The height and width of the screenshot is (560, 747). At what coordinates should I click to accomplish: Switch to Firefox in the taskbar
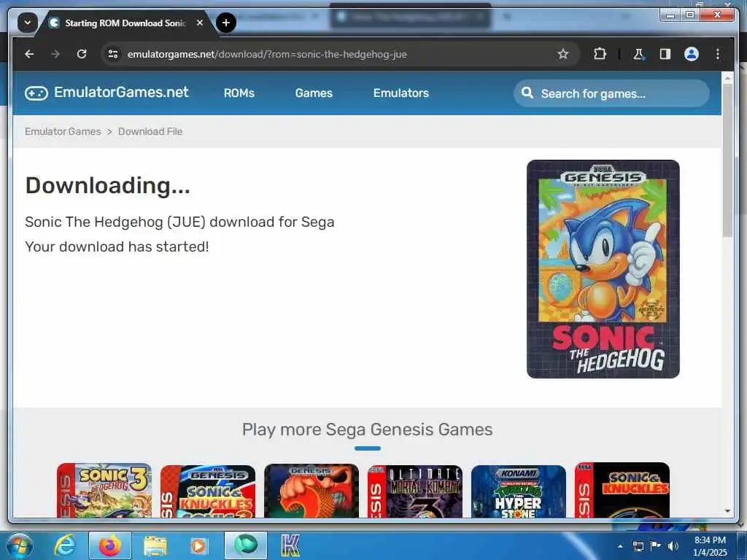point(110,545)
